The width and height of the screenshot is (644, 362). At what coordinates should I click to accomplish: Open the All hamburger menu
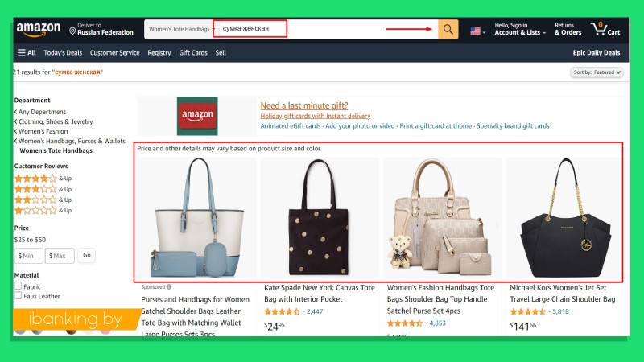tap(27, 52)
